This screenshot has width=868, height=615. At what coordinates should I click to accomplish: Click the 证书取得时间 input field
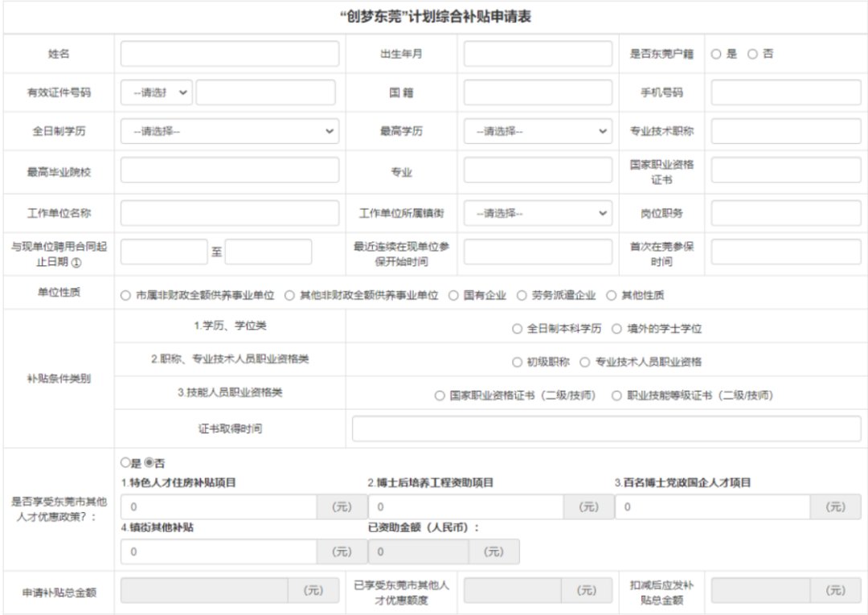[606, 428]
